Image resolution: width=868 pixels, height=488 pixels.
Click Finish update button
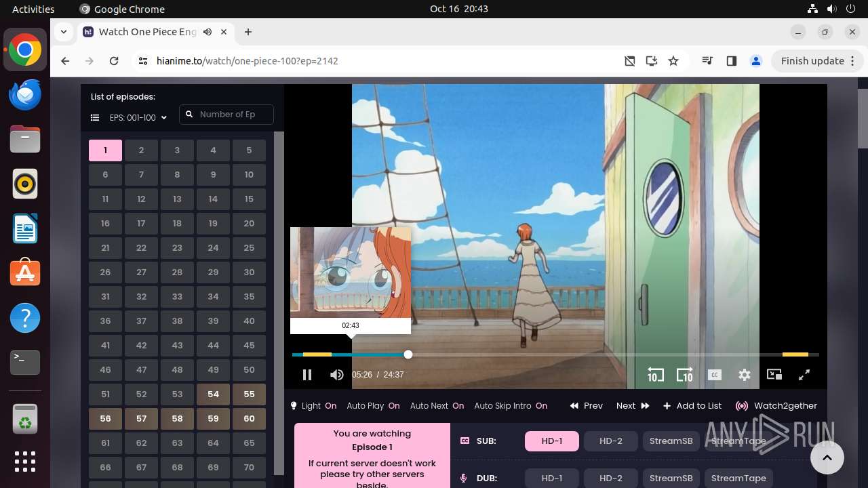pyautogui.click(x=812, y=61)
